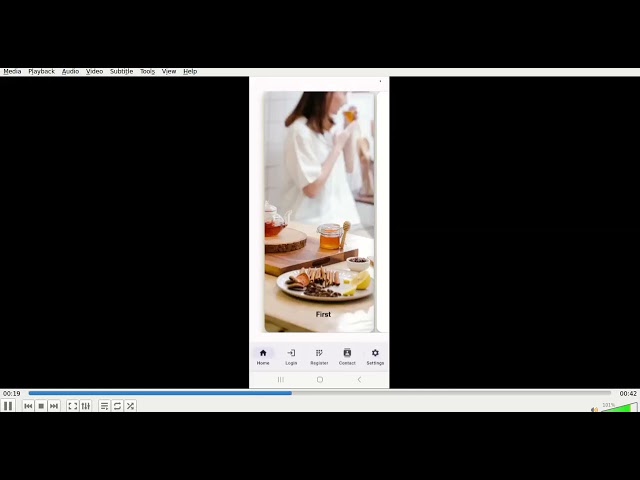Click the video seek progress bar
The height and width of the screenshot is (480, 640).
[320, 393]
